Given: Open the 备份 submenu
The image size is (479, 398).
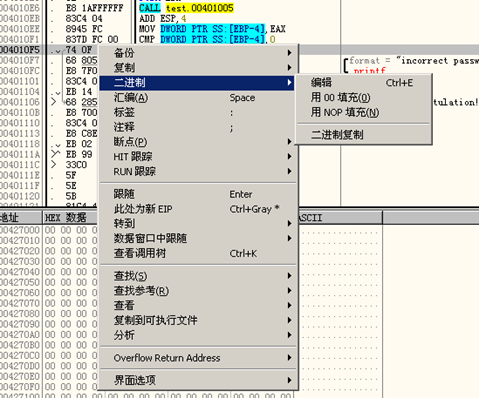Looking at the screenshot, I should click(x=197, y=53).
